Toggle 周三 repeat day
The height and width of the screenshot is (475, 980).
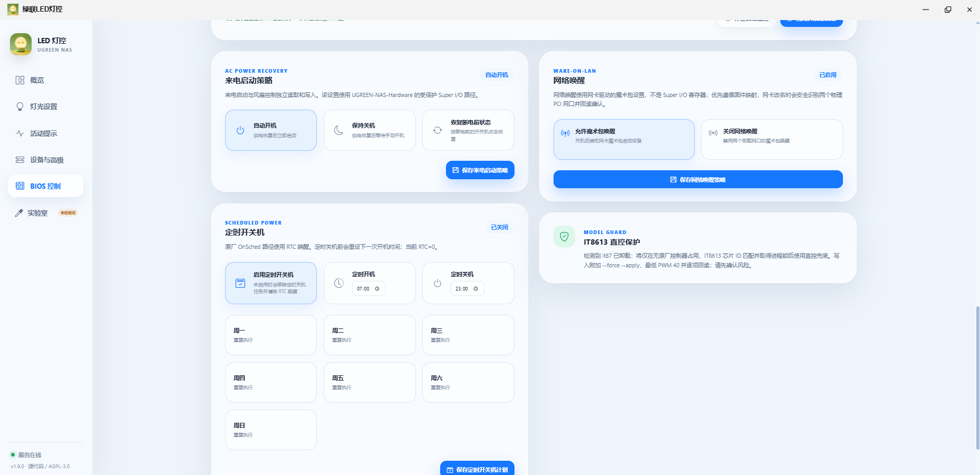(x=468, y=335)
